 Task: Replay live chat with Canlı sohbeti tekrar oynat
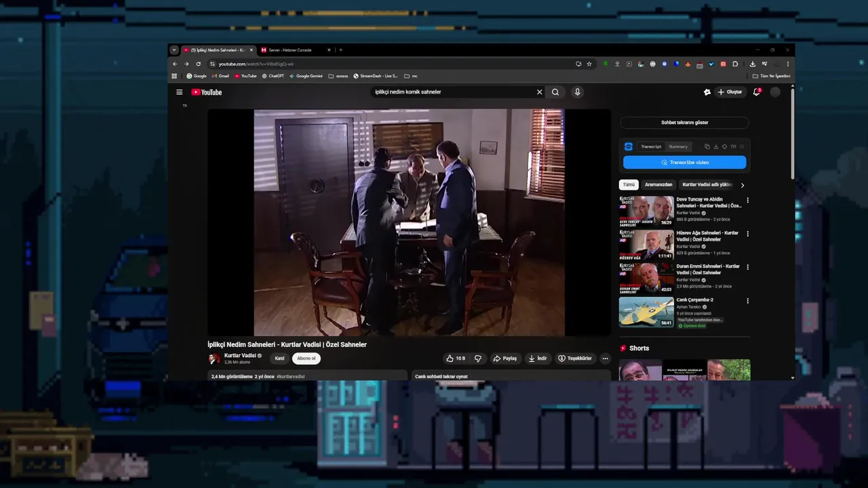(511, 375)
